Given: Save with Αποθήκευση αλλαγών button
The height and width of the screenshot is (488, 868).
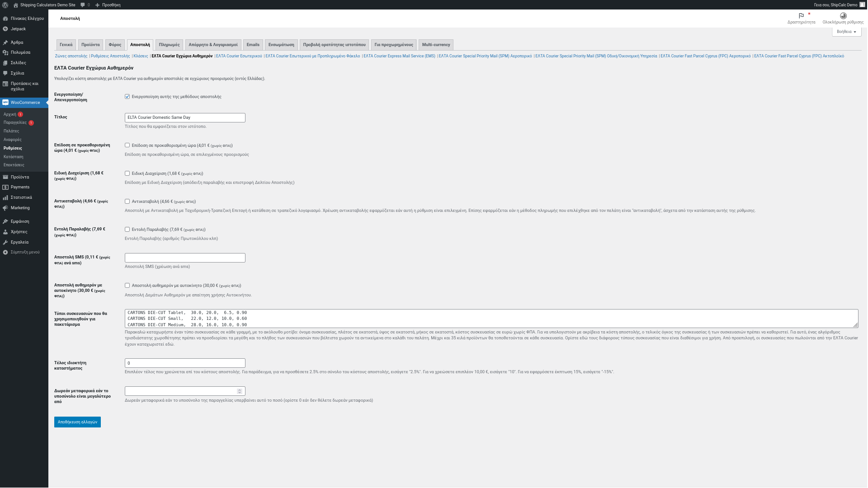Looking at the screenshot, I should coord(77,422).
